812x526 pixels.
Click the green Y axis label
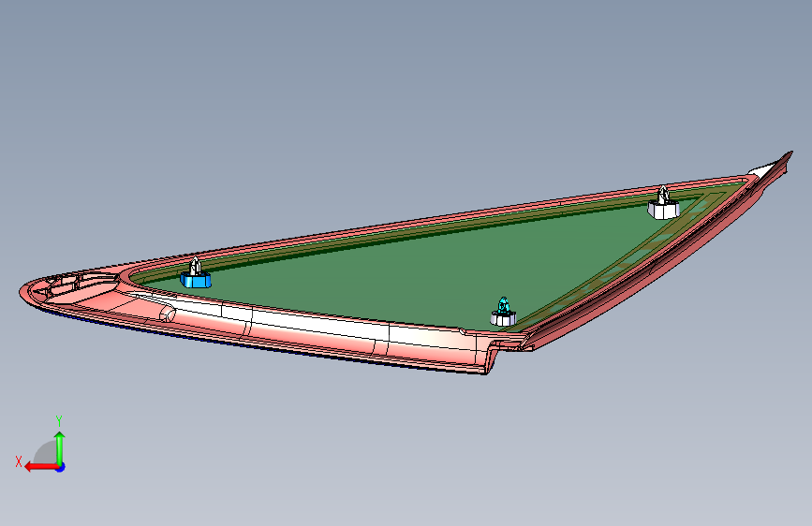pyautogui.click(x=59, y=421)
